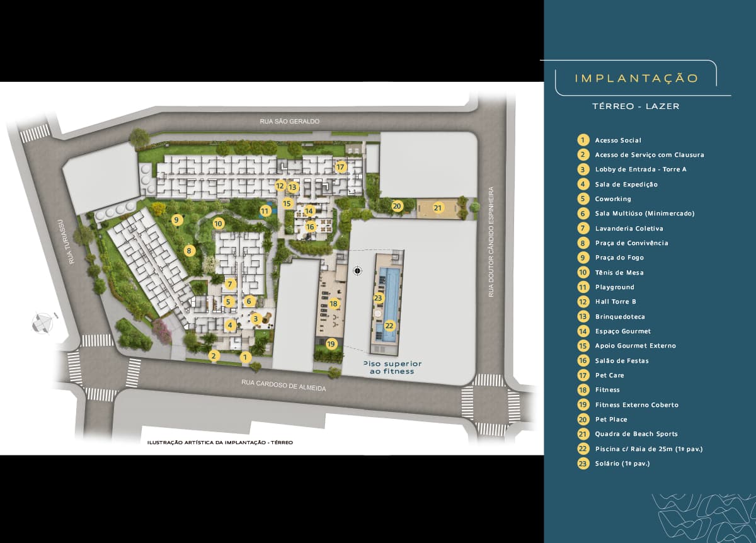Select map marker 21 on the sports court

pos(438,207)
